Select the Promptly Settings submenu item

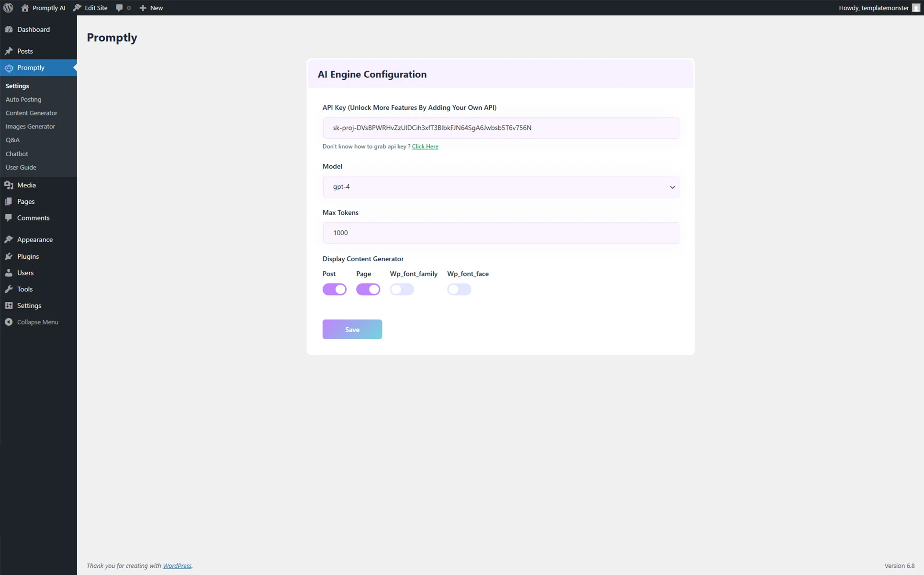(x=17, y=86)
